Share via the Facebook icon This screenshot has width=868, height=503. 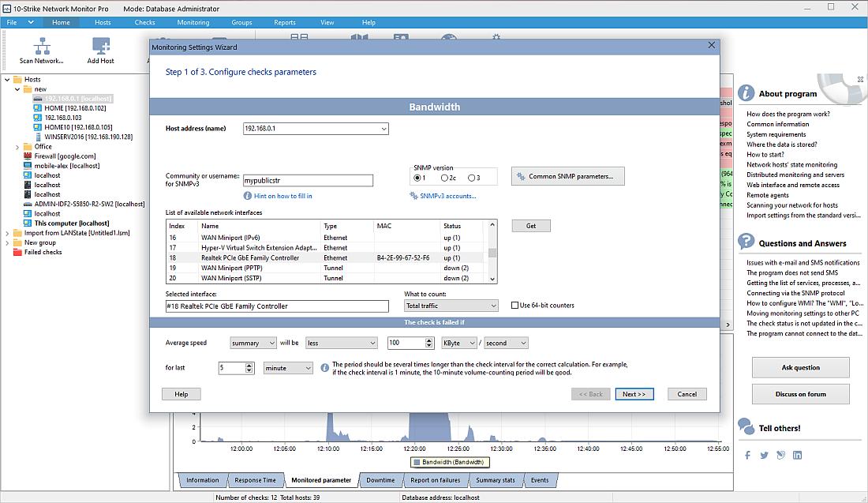[x=747, y=455]
